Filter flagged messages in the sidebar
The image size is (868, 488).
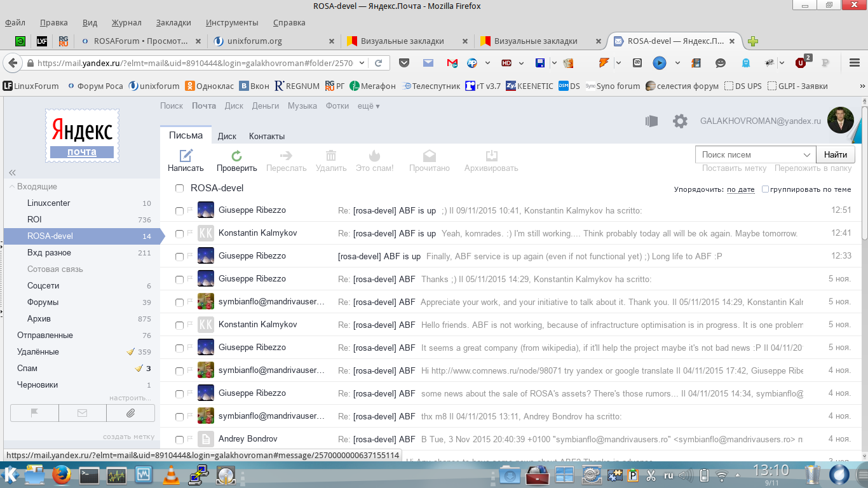pyautogui.click(x=34, y=413)
